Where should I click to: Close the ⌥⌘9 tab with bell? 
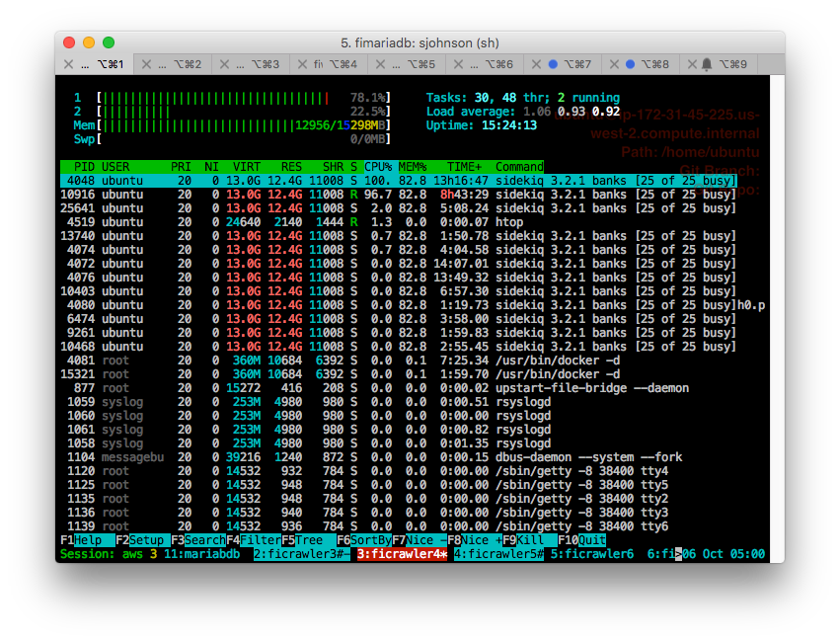tap(692, 64)
